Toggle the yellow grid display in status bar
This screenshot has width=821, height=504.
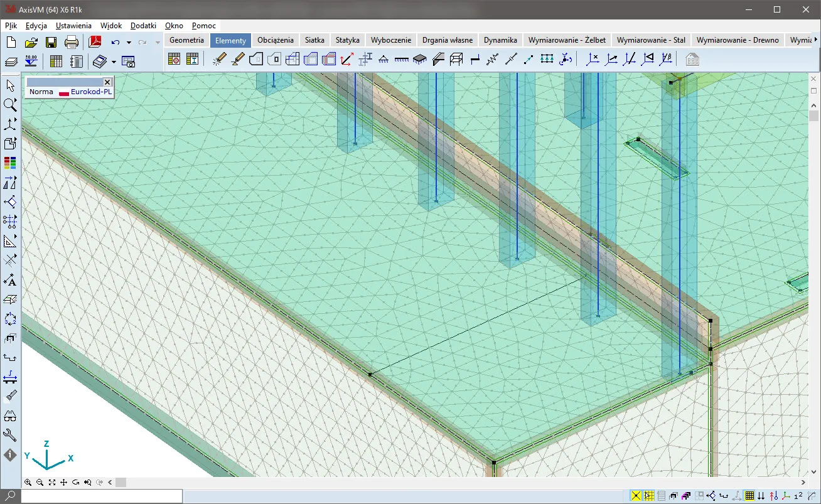749,496
